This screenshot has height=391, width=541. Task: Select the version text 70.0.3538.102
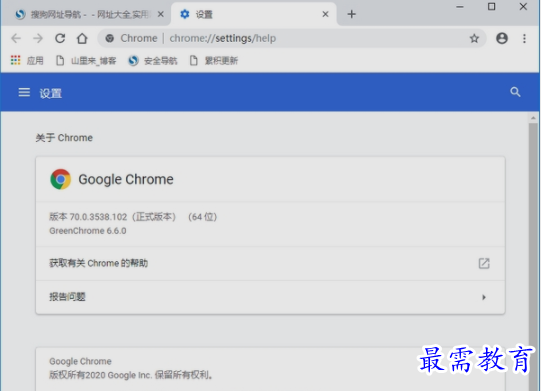pyautogui.click(x=98, y=217)
